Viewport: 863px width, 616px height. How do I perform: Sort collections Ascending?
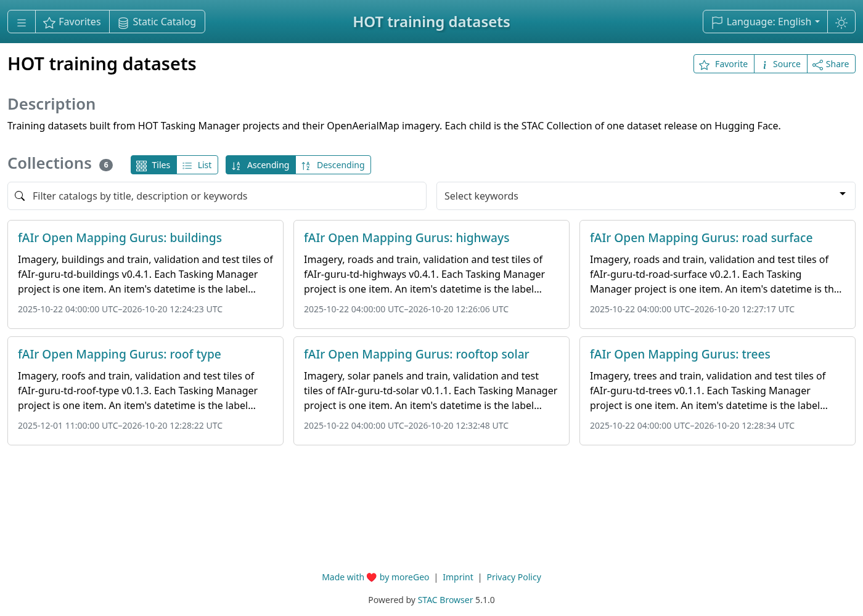click(261, 165)
